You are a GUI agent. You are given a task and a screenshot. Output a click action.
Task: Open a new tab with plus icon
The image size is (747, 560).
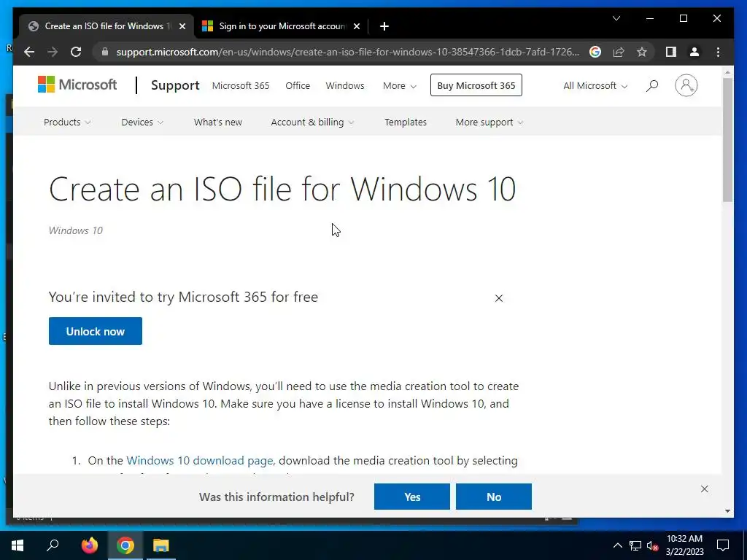(x=384, y=26)
